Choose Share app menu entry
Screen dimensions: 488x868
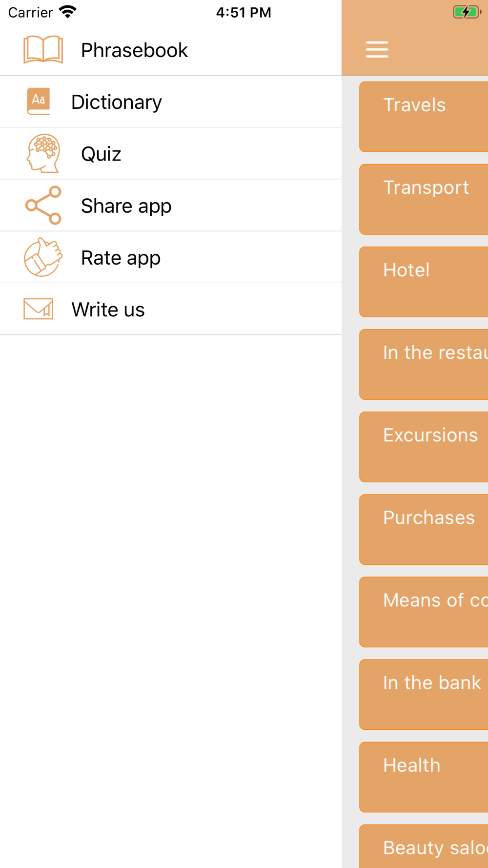click(126, 206)
